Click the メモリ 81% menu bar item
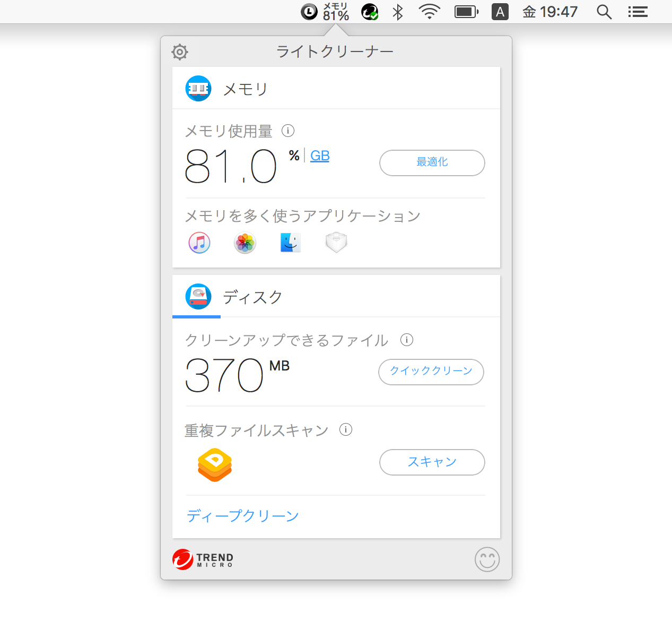Image resolution: width=672 pixels, height=638 pixels. [325, 12]
